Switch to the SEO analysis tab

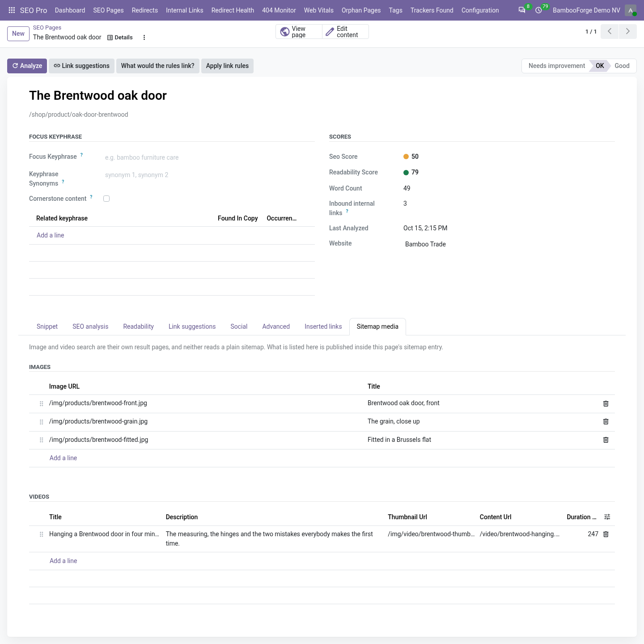pos(90,326)
